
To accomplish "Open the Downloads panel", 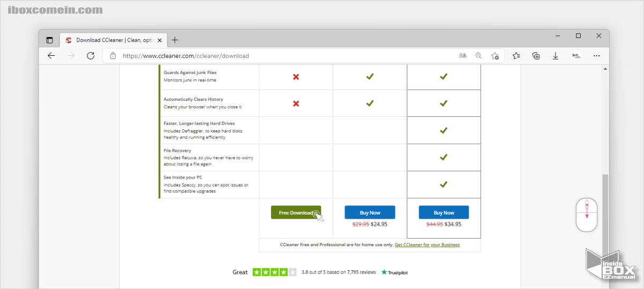I will (555, 56).
